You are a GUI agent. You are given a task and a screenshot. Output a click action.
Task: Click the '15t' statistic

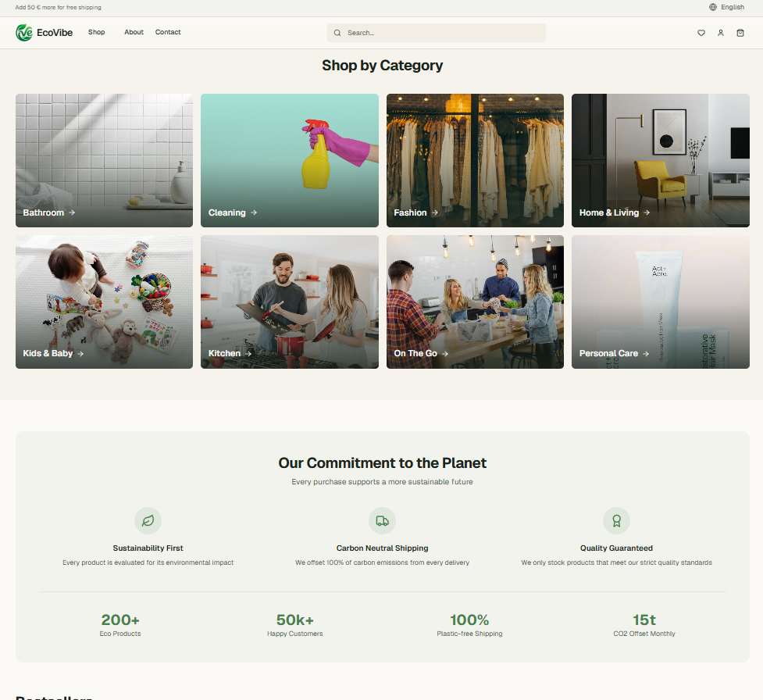pos(644,620)
